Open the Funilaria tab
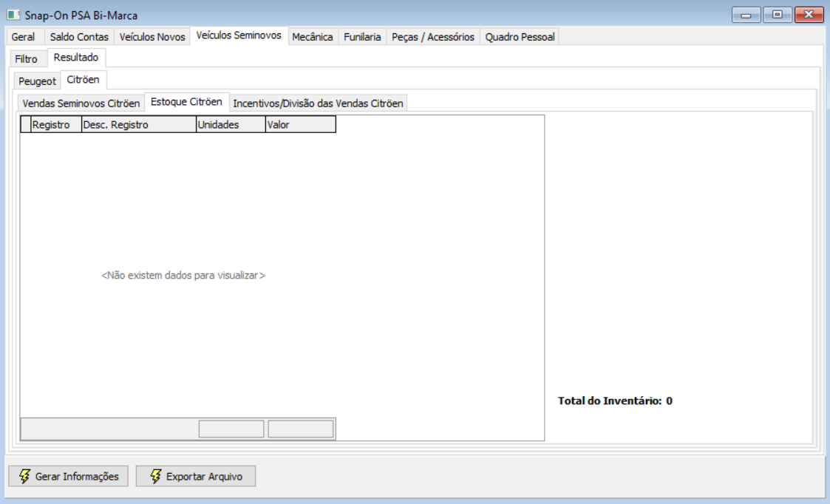830x504 pixels. coord(362,36)
